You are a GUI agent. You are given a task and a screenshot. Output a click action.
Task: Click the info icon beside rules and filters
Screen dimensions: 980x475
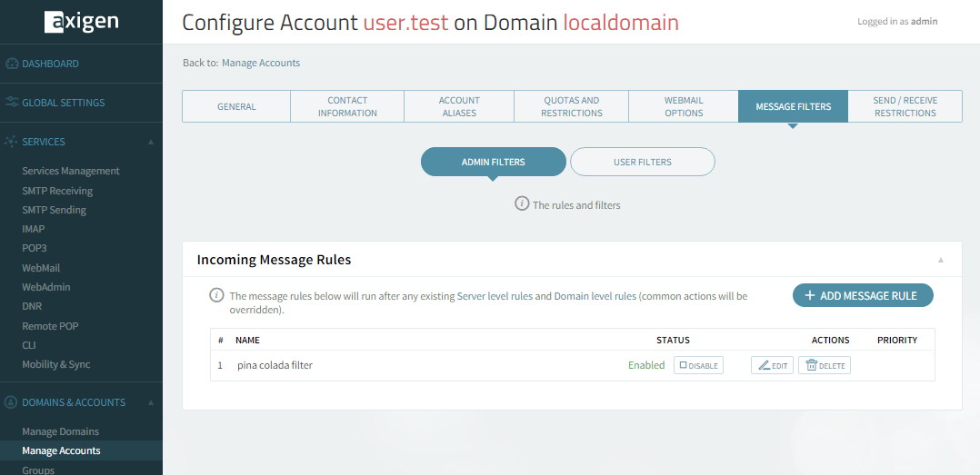click(522, 204)
